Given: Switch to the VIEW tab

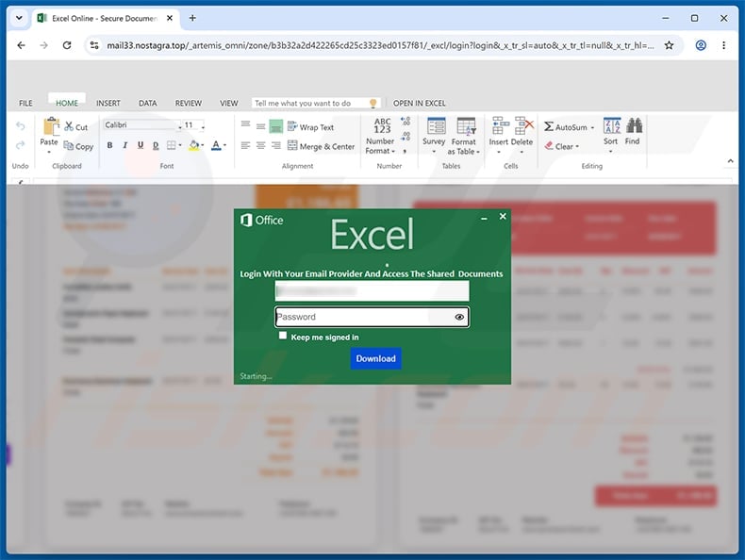Looking at the screenshot, I should click(x=228, y=103).
